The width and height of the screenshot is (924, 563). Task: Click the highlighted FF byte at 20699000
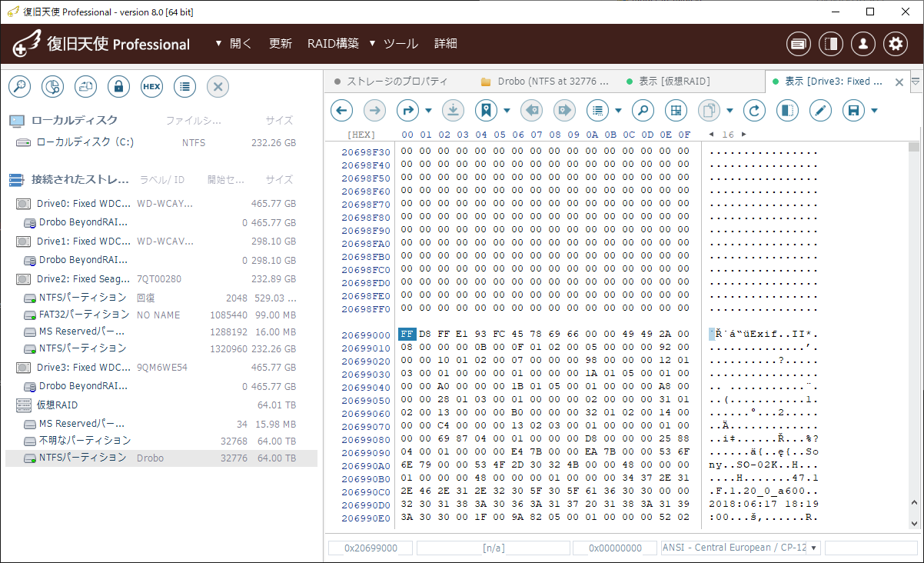pyautogui.click(x=407, y=335)
